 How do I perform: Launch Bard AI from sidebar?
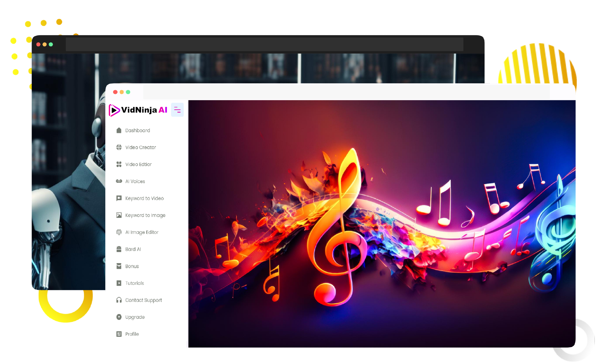pos(133,249)
